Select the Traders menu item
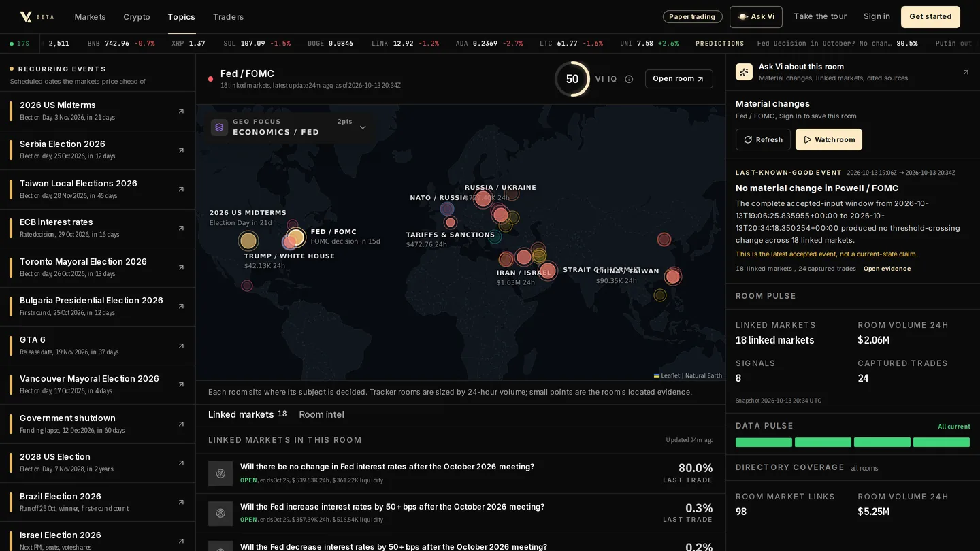 [228, 17]
